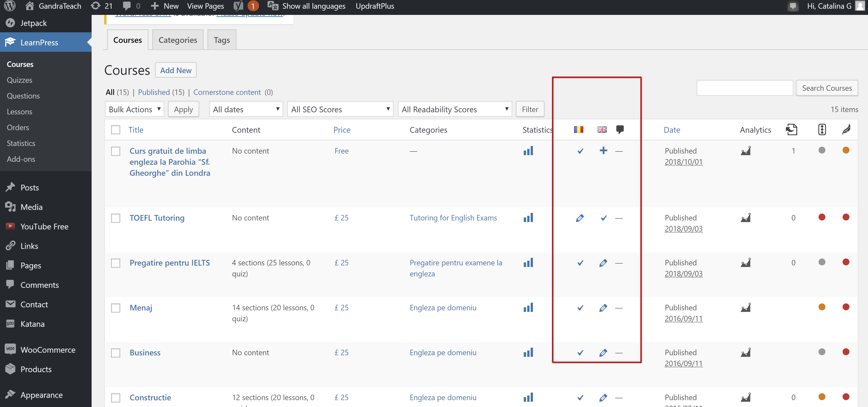Edit Romanian version of TOEFL Tutoring

[580, 218]
